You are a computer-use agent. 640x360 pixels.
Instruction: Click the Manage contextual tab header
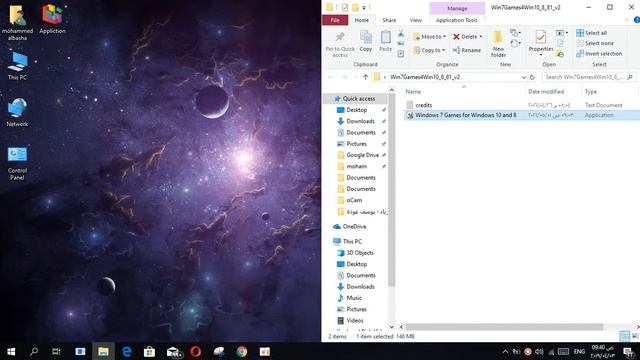click(457, 8)
